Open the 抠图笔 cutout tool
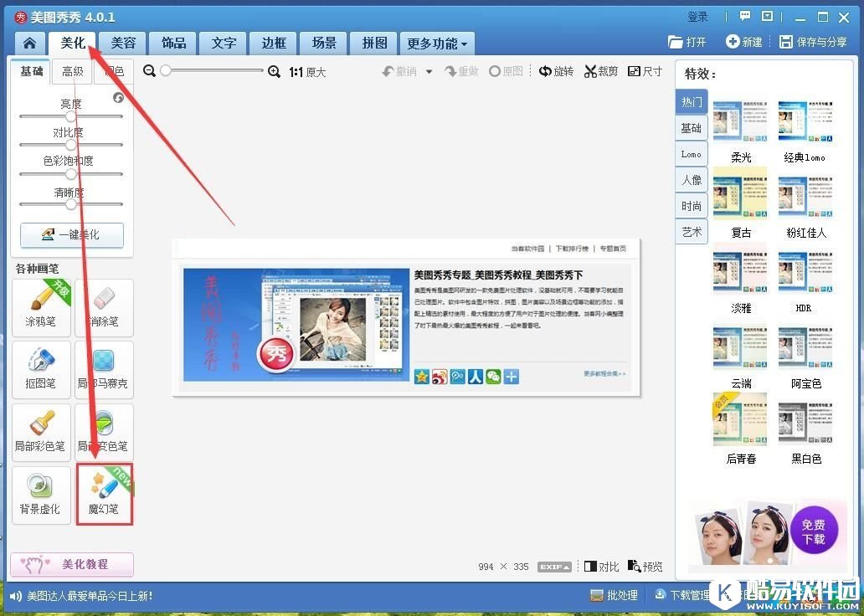 40,369
